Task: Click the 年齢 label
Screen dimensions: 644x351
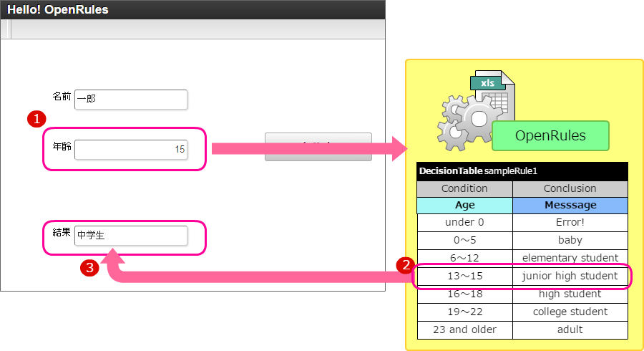Action: point(62,146)
